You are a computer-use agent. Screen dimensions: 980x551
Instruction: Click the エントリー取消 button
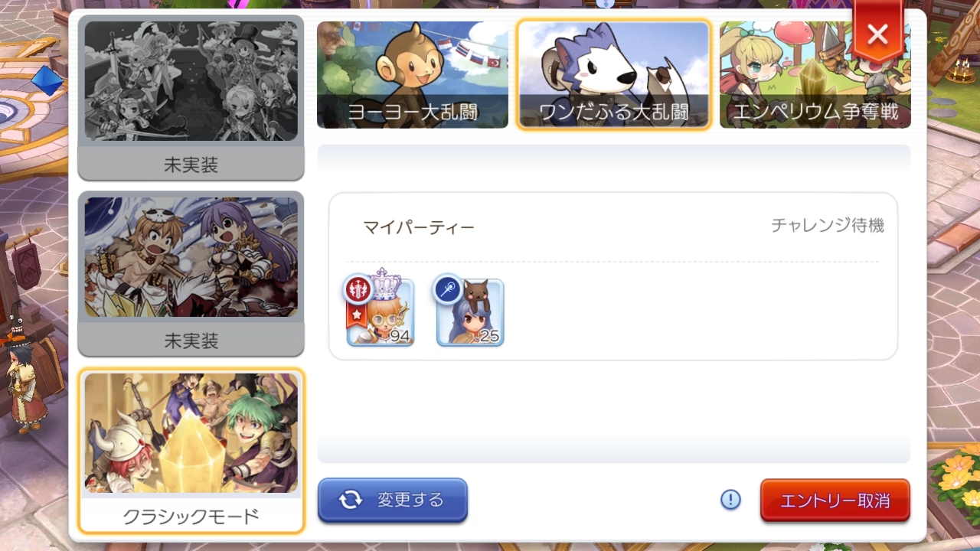pos(835,500)
